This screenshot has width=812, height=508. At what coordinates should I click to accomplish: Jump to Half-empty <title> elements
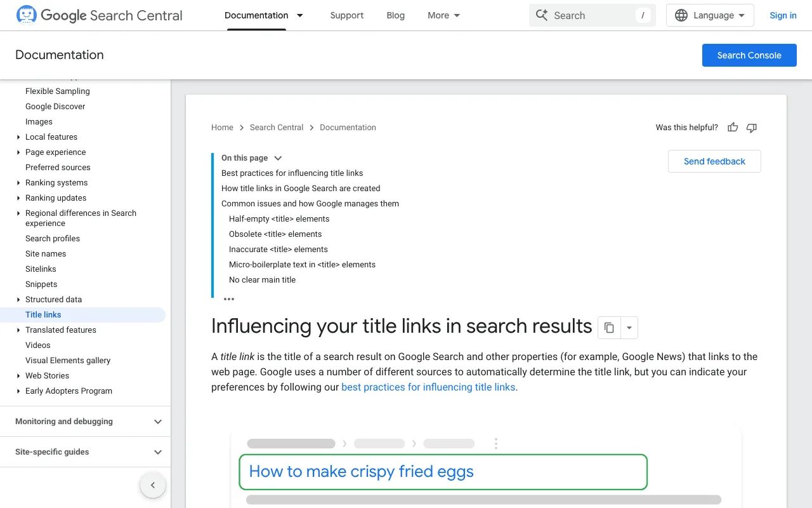279,219
